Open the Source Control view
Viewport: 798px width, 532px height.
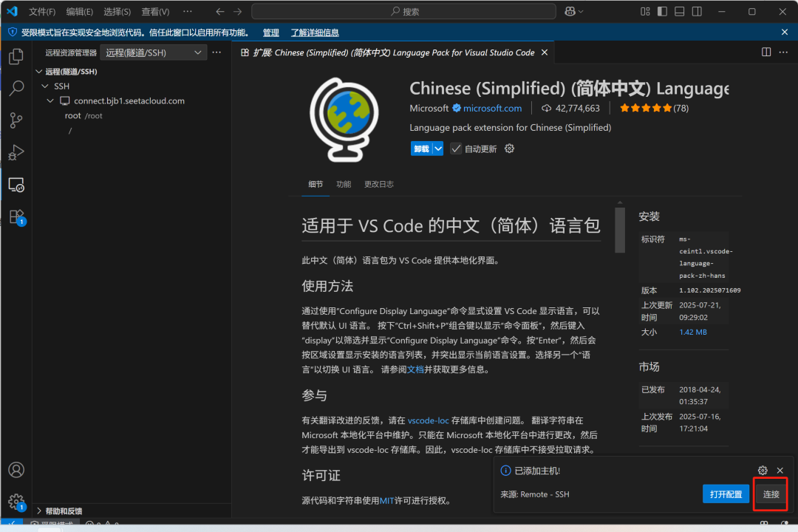coord(16,120)
